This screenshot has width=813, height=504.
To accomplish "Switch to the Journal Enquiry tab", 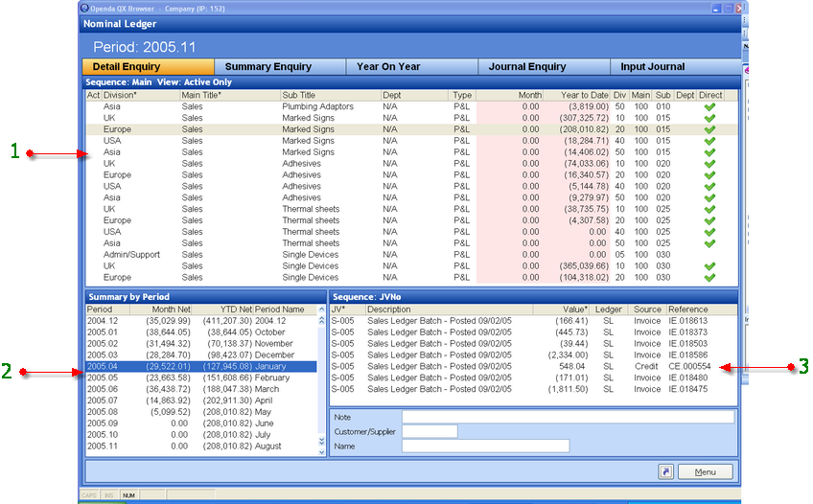I will pyautogui.click(x=544, y=67).
